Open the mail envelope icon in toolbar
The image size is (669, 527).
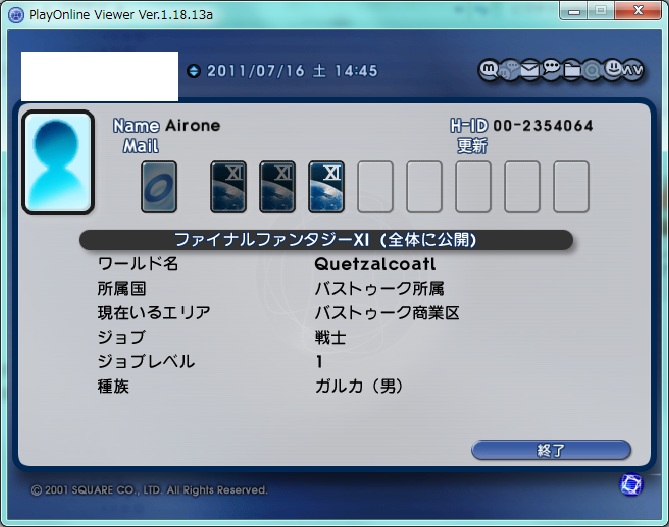[x=530, y=69]
